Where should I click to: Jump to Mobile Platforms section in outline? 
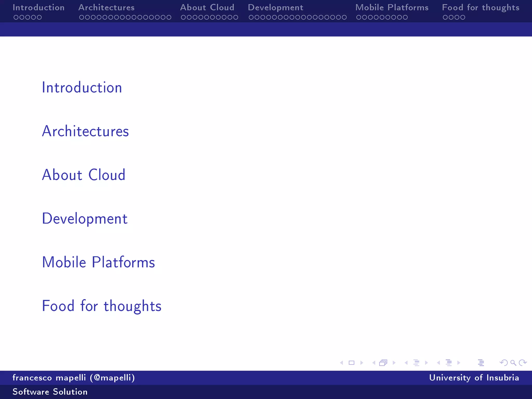tap(98, 262)
